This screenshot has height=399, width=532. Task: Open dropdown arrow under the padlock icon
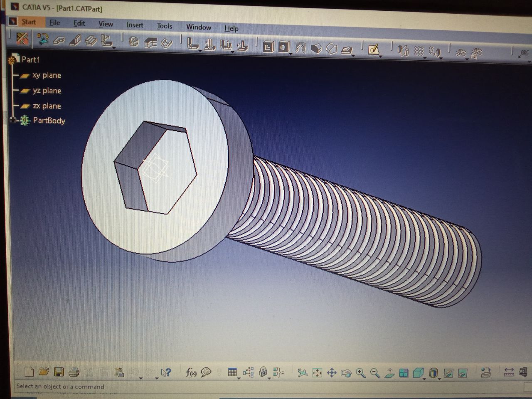pyautogui.click(x=269, y=379)
